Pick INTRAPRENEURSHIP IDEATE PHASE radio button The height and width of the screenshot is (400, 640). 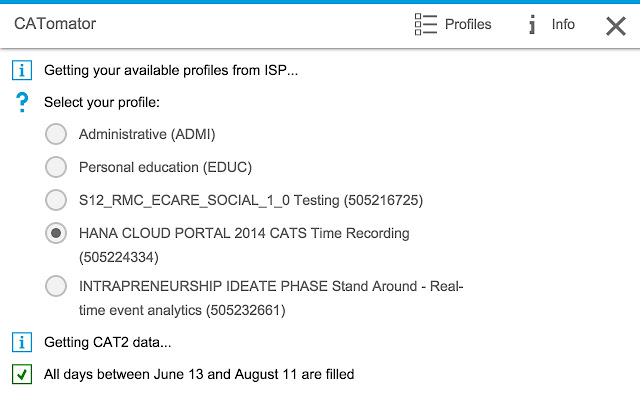click(56, 286)
